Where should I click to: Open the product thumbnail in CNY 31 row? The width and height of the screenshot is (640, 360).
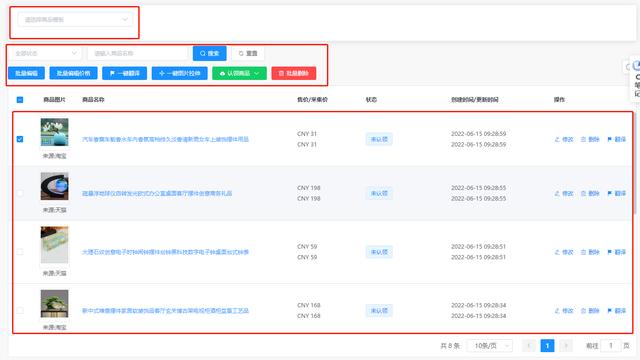[54, 132]
